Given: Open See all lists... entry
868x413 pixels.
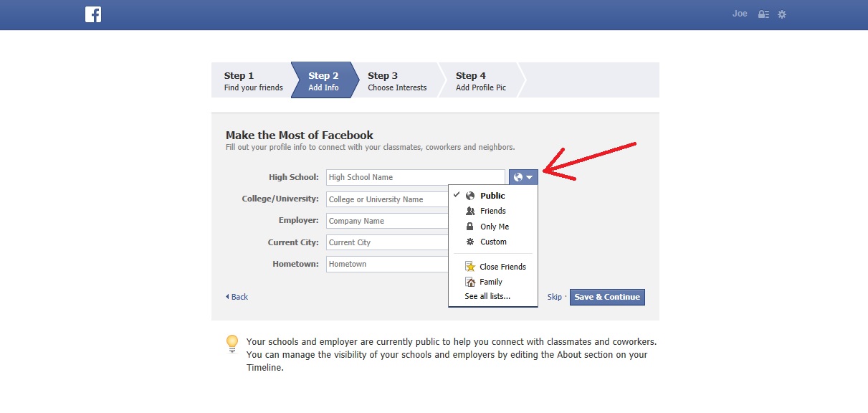Looking at the screenshot, I should point(487,296).
